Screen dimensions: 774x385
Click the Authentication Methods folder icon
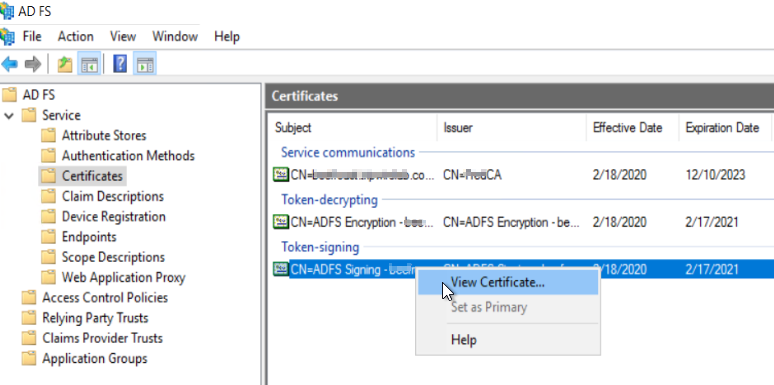click(x=48, y=155)
